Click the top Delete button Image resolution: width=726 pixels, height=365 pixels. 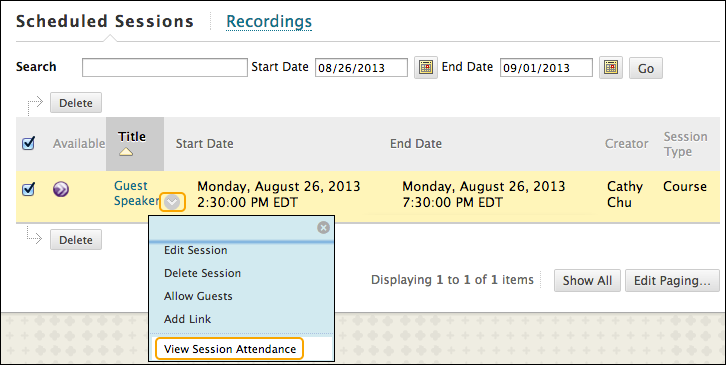point(76,103)
